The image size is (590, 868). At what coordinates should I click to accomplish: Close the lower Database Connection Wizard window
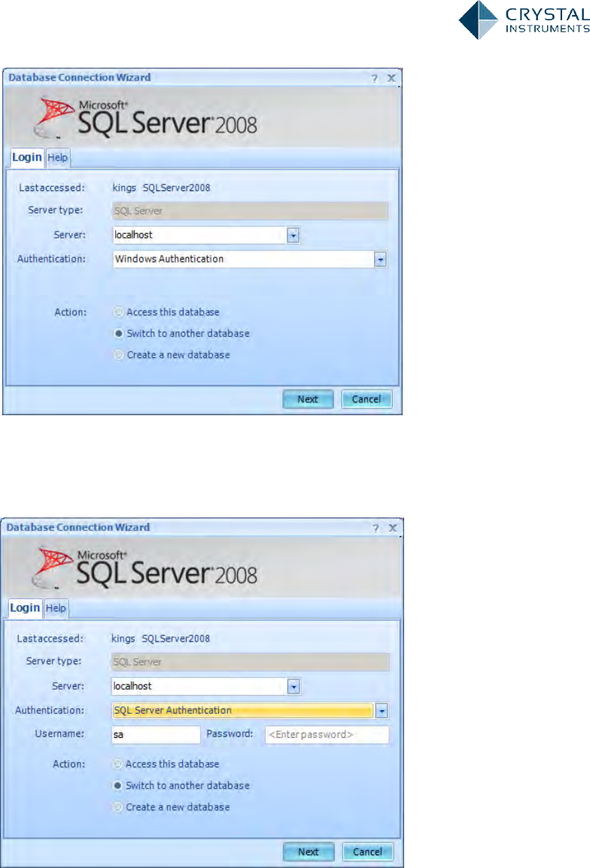click(x=393, y=528)
